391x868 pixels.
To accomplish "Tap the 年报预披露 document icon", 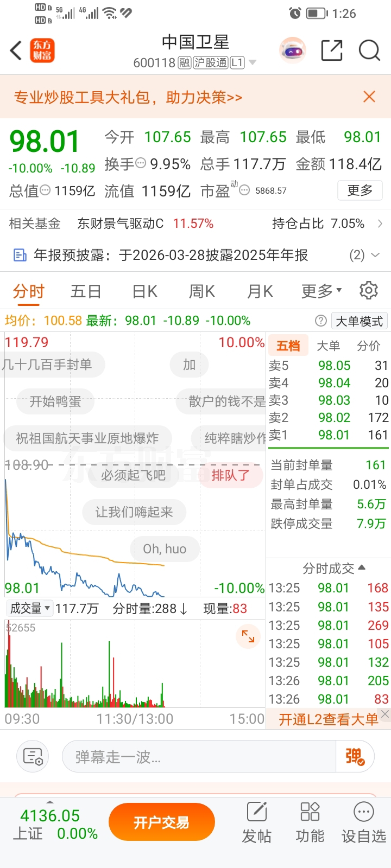I will (x=20, y=255).
